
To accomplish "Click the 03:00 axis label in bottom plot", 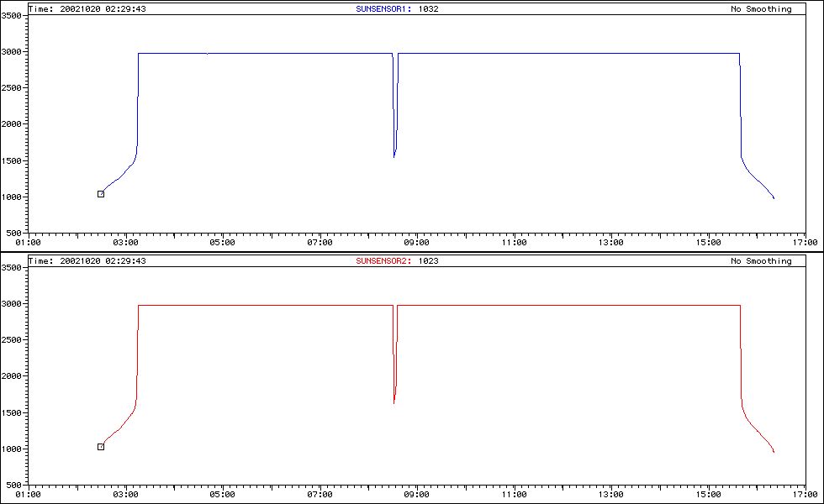I will 125,495.
